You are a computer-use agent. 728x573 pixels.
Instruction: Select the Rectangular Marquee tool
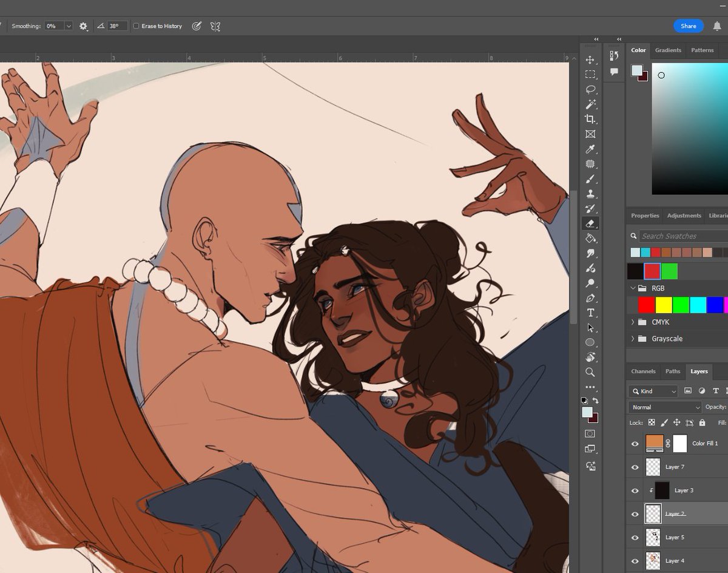click(590, 74)
